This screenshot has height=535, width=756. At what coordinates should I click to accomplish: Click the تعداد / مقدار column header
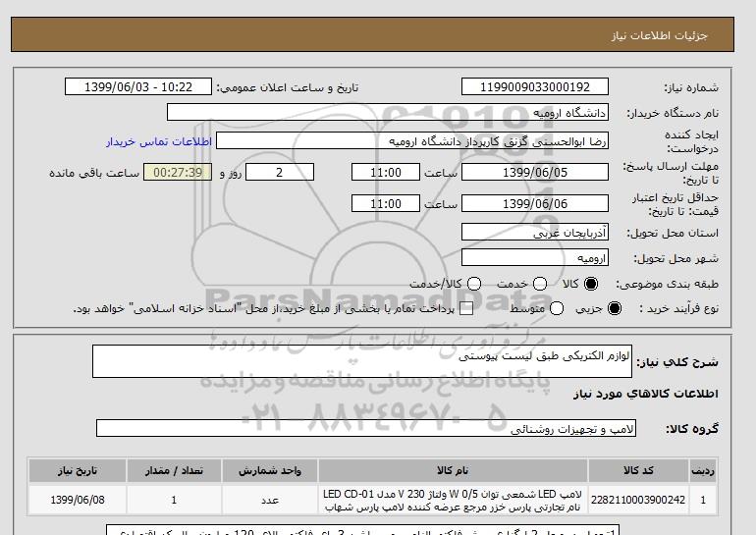pos(174,471)
